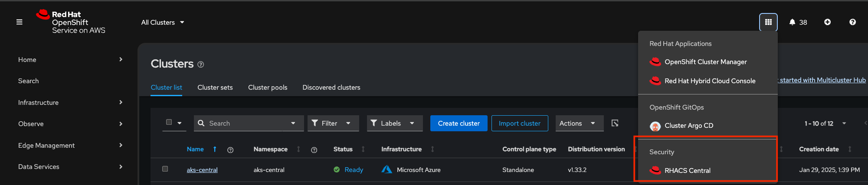Sort by Name column header

point(195,149)
